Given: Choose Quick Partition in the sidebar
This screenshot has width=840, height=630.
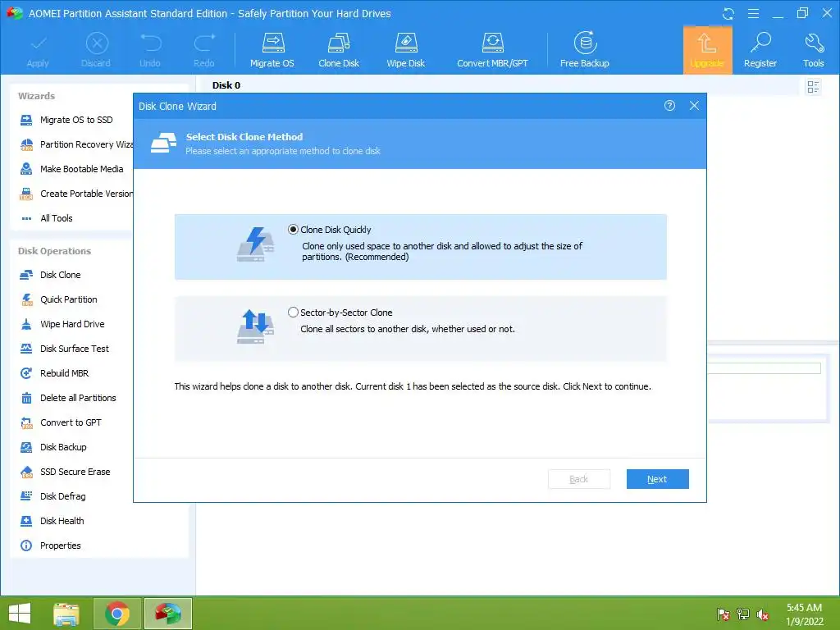Looking at the screenshot, I should pos(69,299).
